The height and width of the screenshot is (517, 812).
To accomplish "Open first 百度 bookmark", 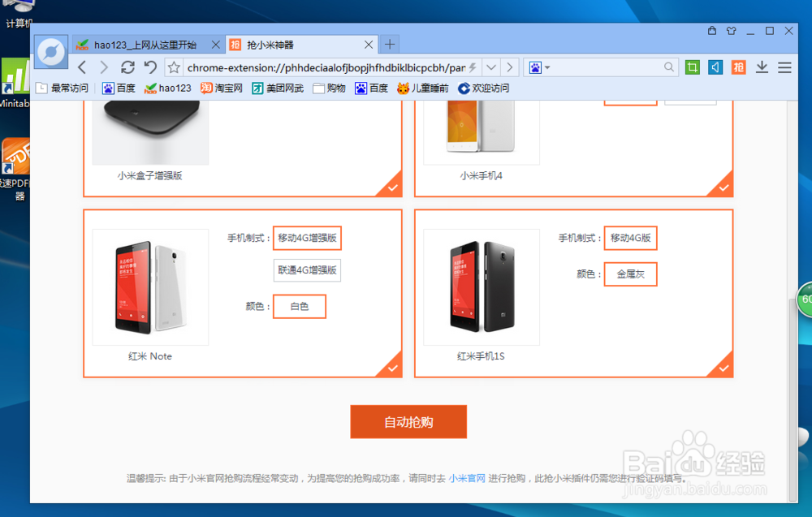I will coord(119,88).
